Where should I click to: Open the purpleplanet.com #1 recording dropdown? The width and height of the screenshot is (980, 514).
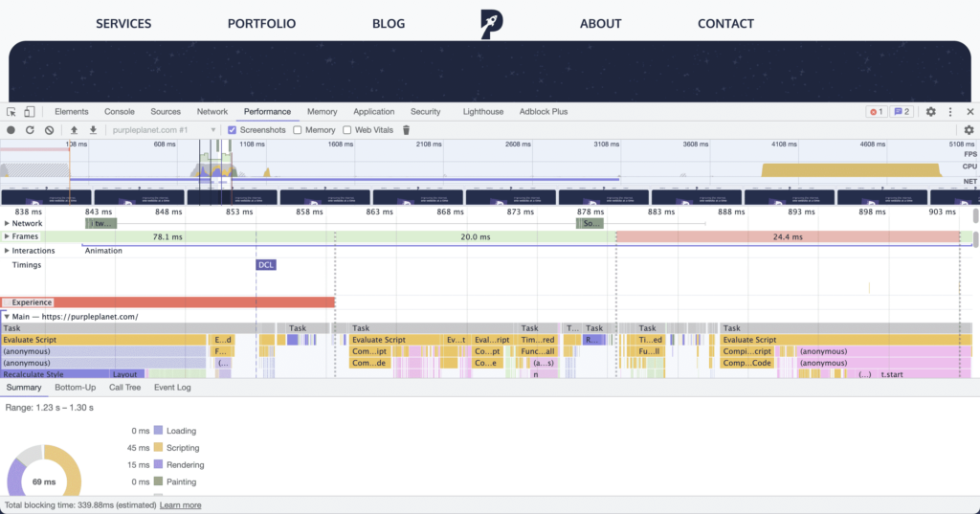pyautogui.click(x=161, y=130)
